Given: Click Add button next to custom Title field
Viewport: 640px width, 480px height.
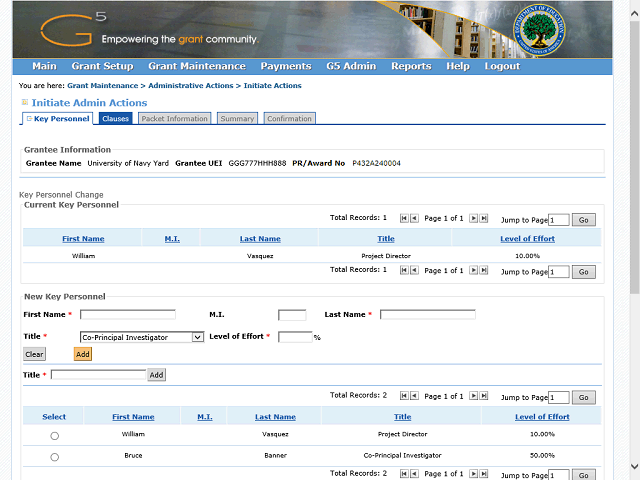Looking at the screenshot, I should [x=156, y=375].
